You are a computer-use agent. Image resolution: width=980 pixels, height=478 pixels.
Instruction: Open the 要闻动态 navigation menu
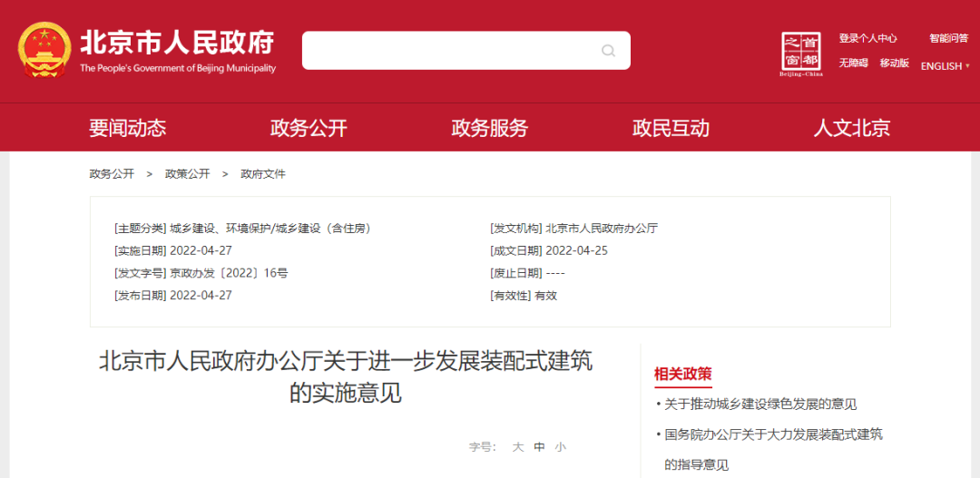(128, 128)
